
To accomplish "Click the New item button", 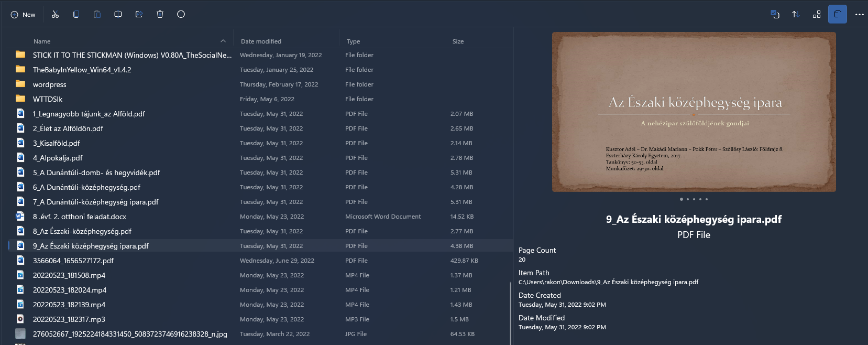I will tap(23, 15).
